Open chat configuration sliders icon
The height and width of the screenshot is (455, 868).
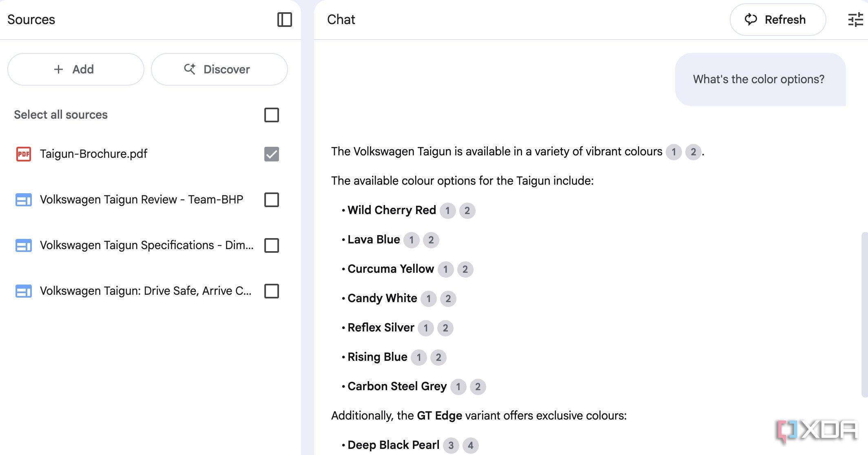[x=855, y=20]
